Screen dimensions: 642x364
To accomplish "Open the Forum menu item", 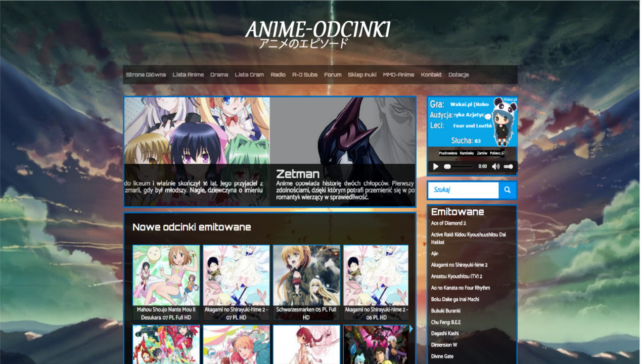I will pyautogui.click(x=333, y=75).
